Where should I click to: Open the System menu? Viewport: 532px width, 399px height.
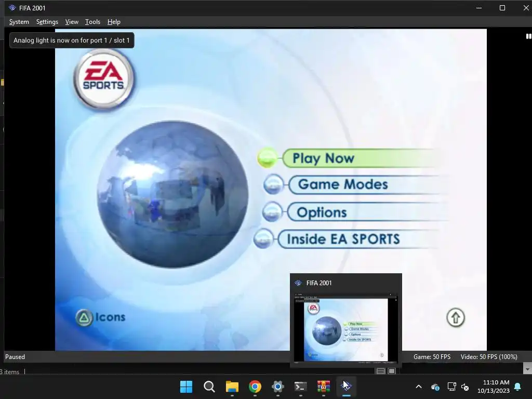(19, 22)
